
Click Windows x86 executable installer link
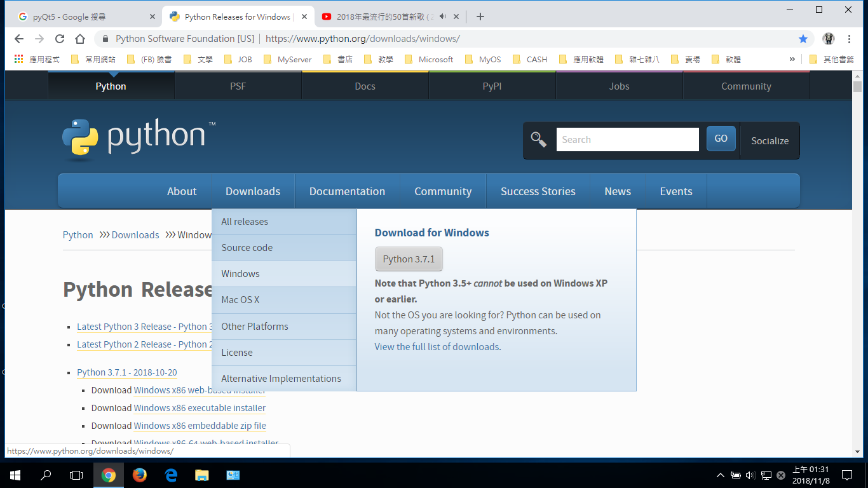200,408
